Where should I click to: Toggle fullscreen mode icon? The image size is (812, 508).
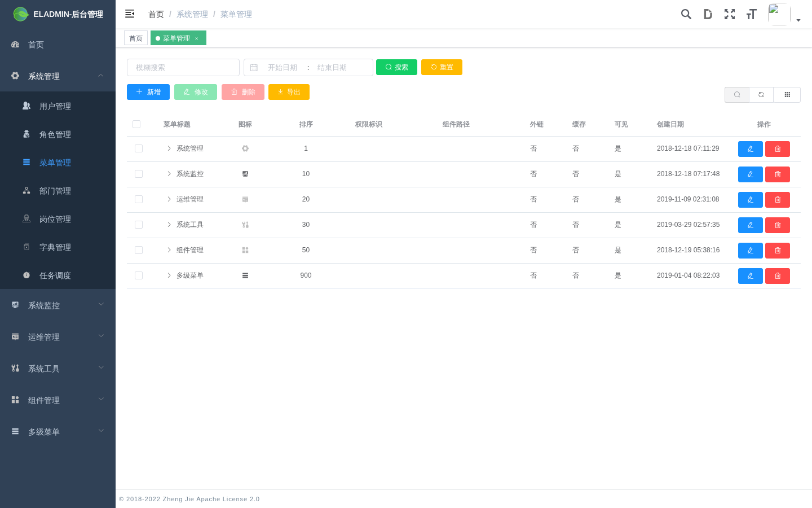point(730,14)
